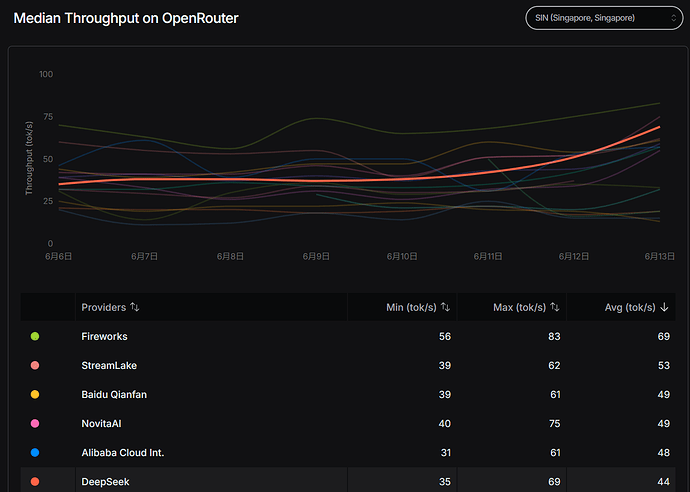This screenshot has height=492, width=690.
Task: Click Alibaba Cloud Int. Min value 31
Action: tap(446, 452)
